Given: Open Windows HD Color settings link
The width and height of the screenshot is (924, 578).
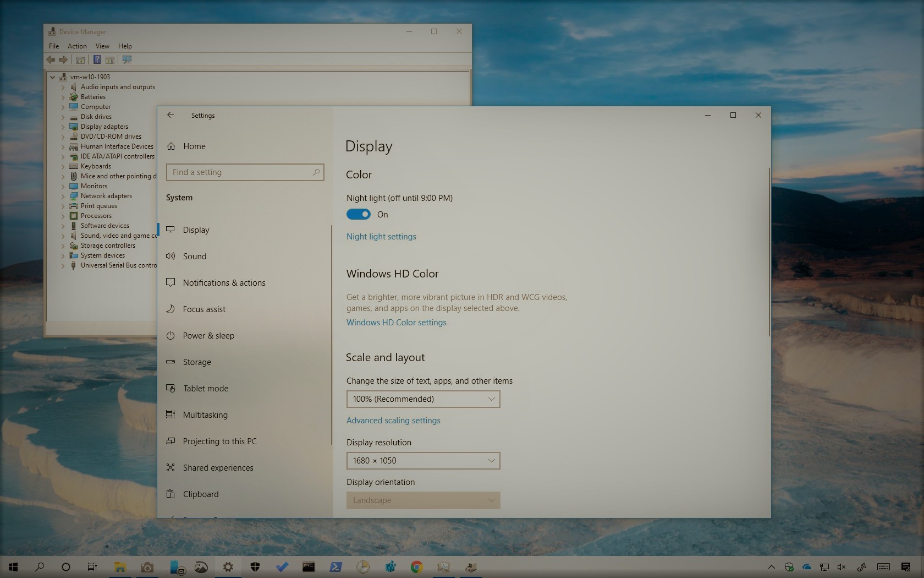Looking at the screenshot, I should coord(397,323).
